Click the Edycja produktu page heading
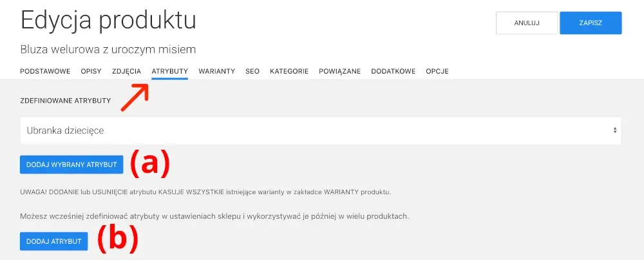This screenshot has width=644, height=260. 108,21
